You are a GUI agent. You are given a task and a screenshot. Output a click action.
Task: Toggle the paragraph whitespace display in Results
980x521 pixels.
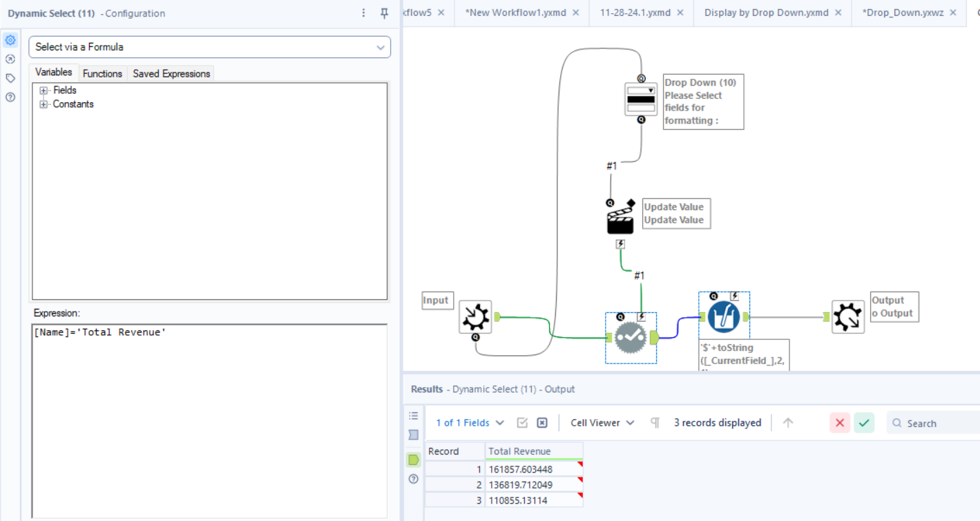[x=653, y=422]
